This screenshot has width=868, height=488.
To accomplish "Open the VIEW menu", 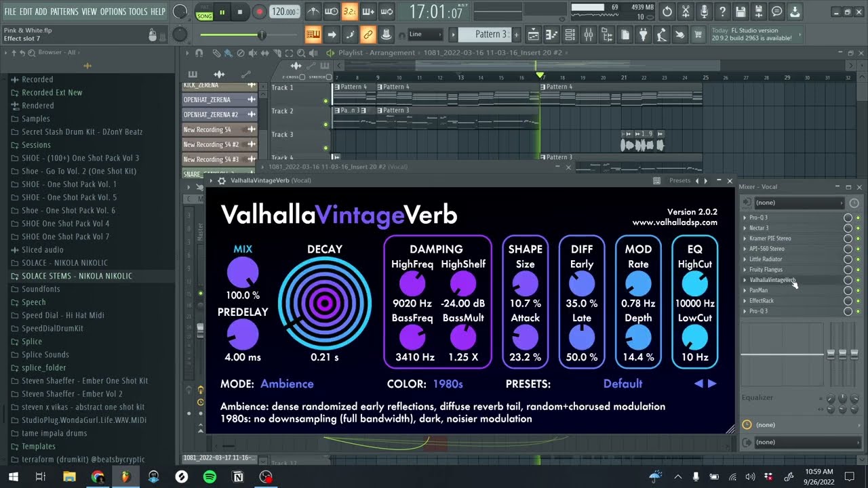I will pos(89,12).
